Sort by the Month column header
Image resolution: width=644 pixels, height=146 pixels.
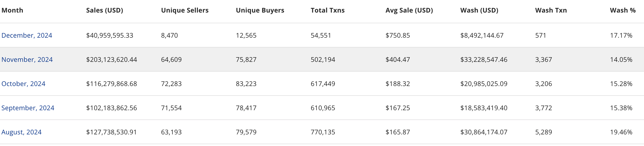[12, 10]
